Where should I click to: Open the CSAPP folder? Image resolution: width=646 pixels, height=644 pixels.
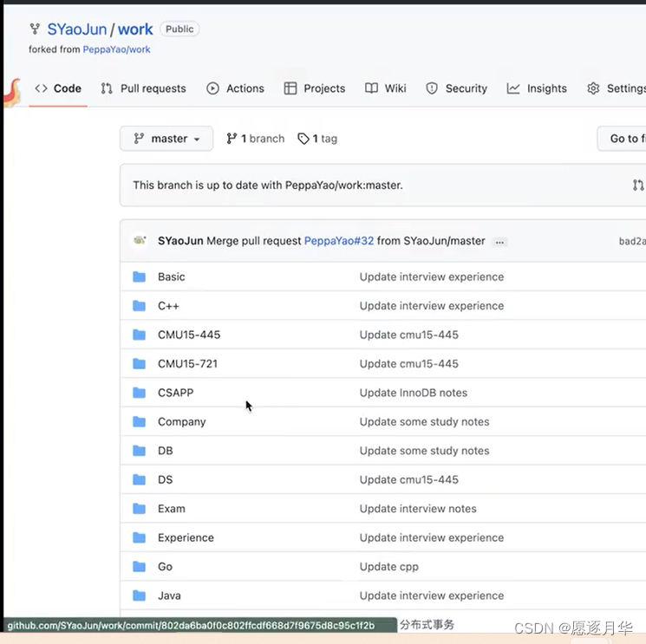coord(175,393)
